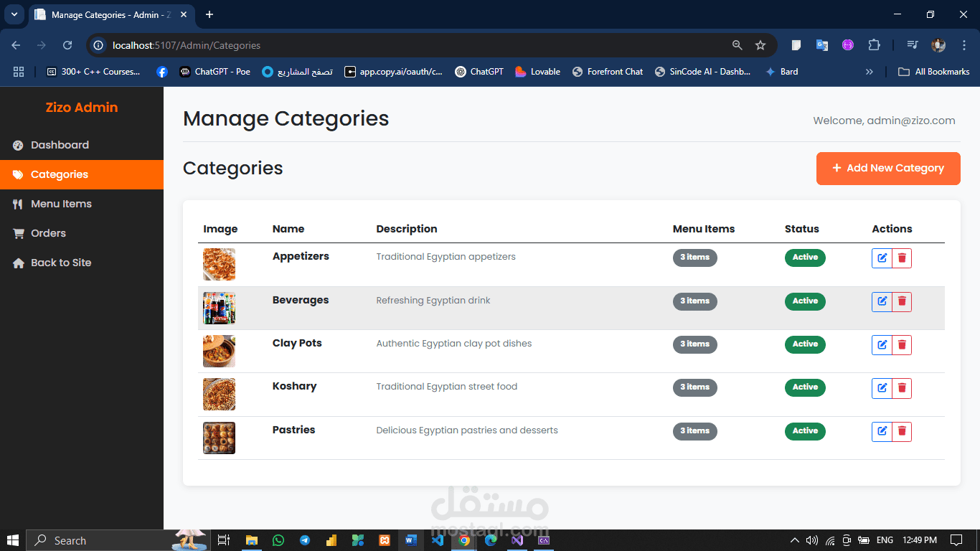Screen dimensions: 980x551
Task: Open Telegram from the taskbar
Action: [305, 540]
